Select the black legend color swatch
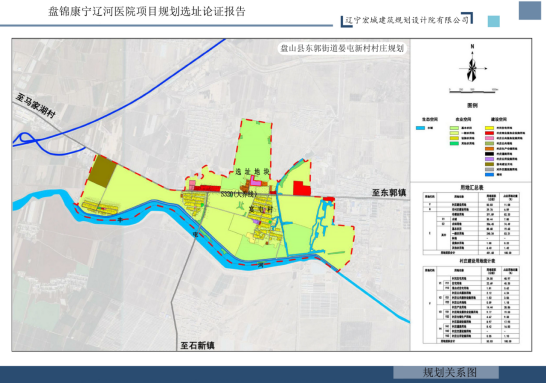Viewport: 547px width, 383px height. click(x=489, y=154)
